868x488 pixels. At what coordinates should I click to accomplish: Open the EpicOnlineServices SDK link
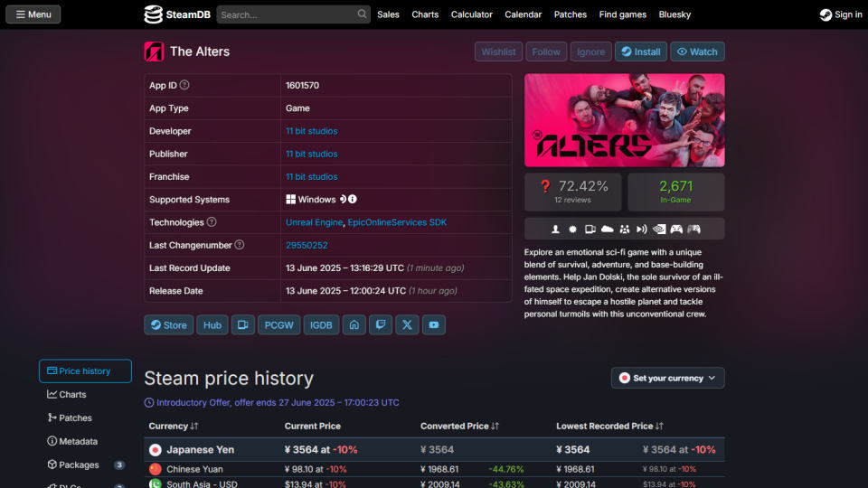pyautogui.click(x=397, y=222)
